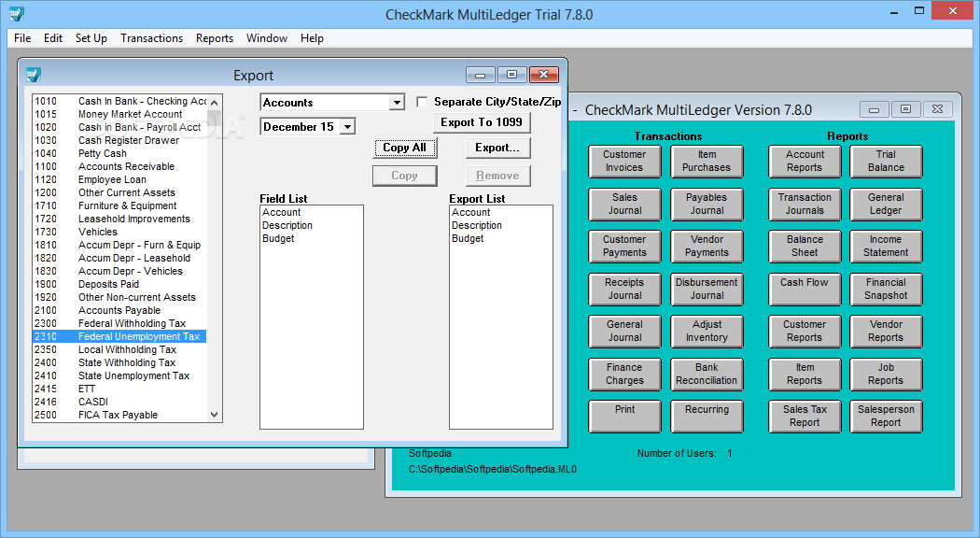Open the Financial Snapshot report
This screenshot has width=980, height=538.
886,289
